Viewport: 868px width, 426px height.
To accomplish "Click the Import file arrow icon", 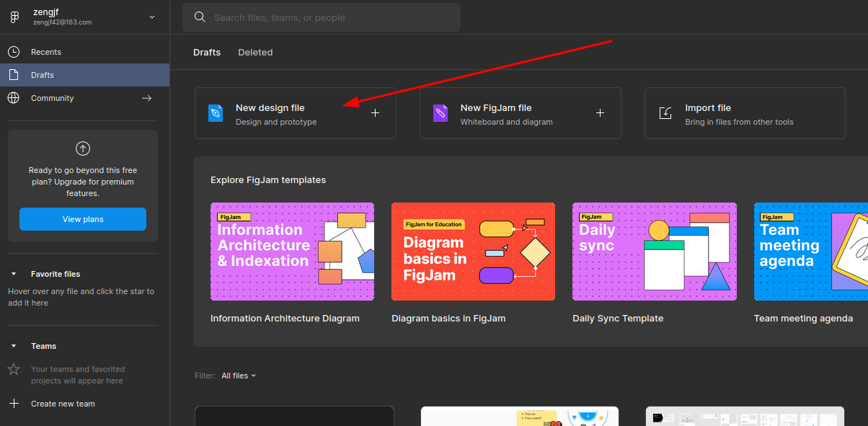I will pyautogui.click(x=665, y=113).
